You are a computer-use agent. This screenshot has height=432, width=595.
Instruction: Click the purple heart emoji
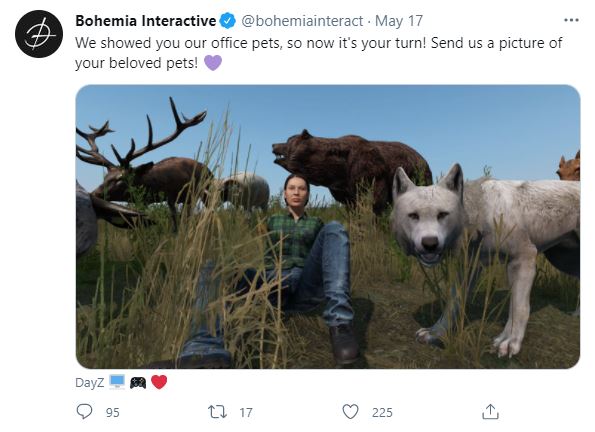click(x=213, y=63)
